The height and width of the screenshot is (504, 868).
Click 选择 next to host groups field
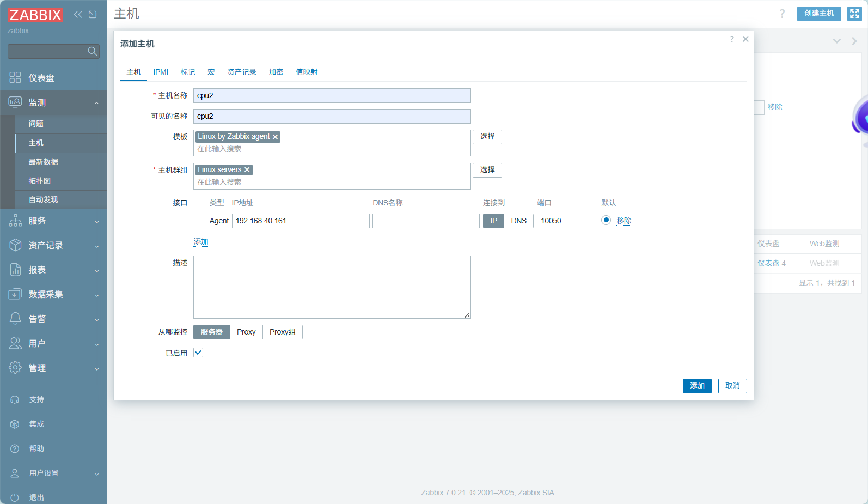point(487,170)
